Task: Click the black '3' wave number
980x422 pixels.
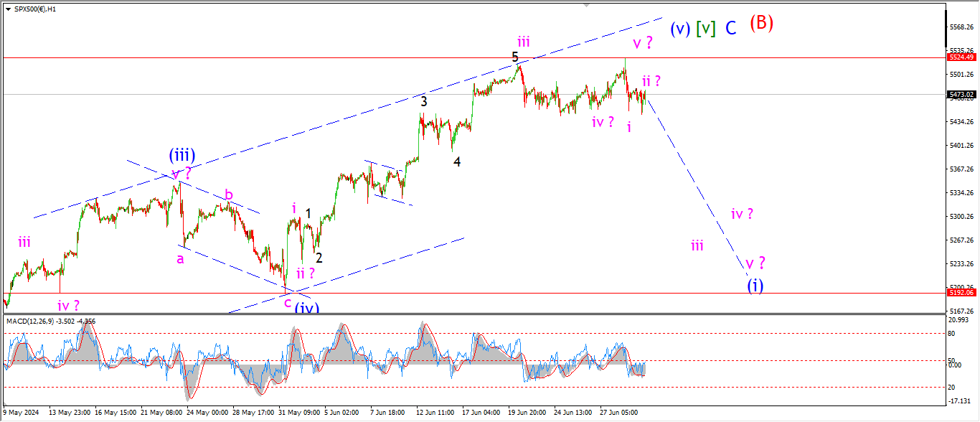Action: [x=424, y=102]
